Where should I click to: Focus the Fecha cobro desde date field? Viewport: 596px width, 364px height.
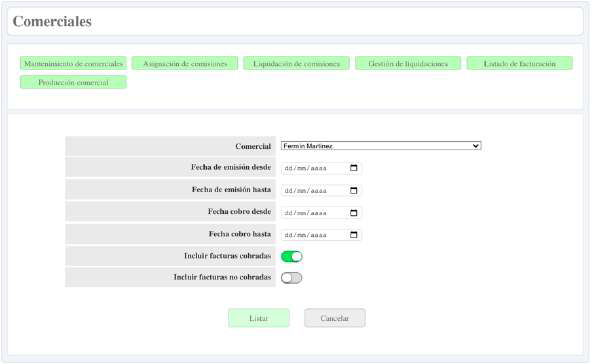pyautogui.click(x=321, y=213)
